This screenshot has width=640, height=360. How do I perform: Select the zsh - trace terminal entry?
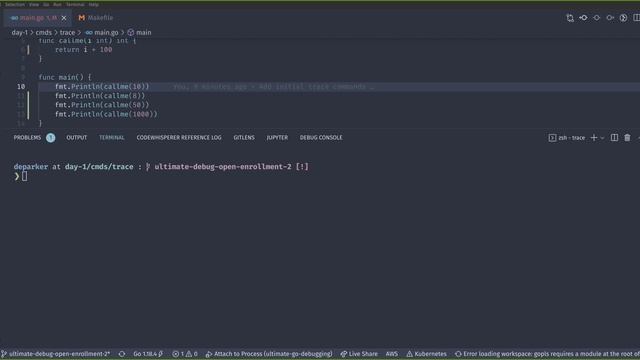click(567, 138)
